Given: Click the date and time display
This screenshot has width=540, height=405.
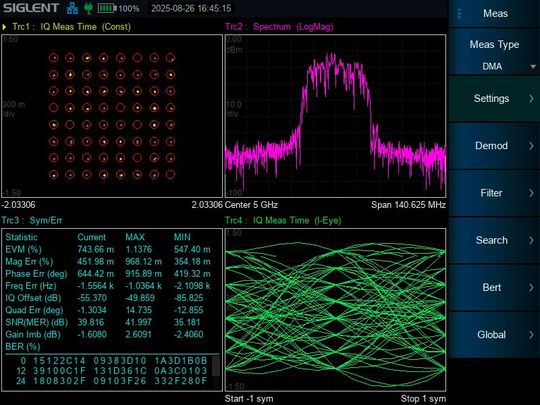Looking at the screenshot, I should tap(191, 8).
